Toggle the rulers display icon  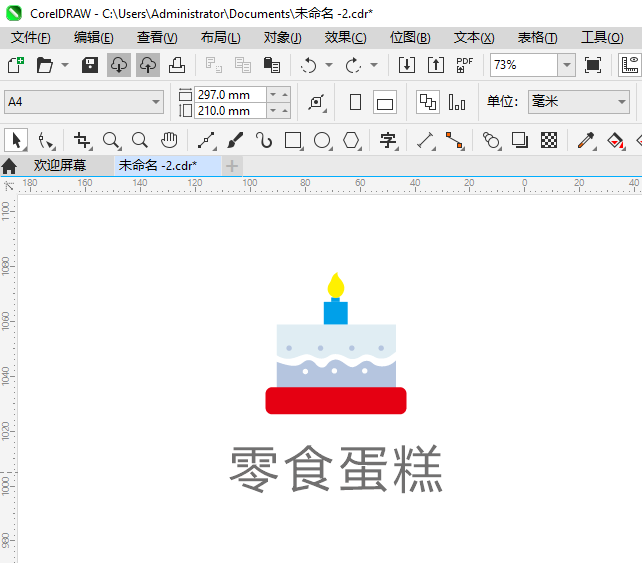click(630, 65)
